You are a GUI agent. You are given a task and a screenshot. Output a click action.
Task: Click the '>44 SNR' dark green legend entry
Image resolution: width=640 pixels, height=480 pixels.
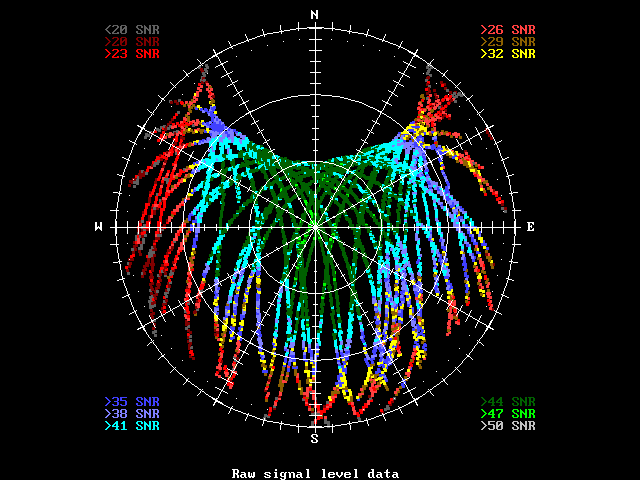tap(508, 402)
